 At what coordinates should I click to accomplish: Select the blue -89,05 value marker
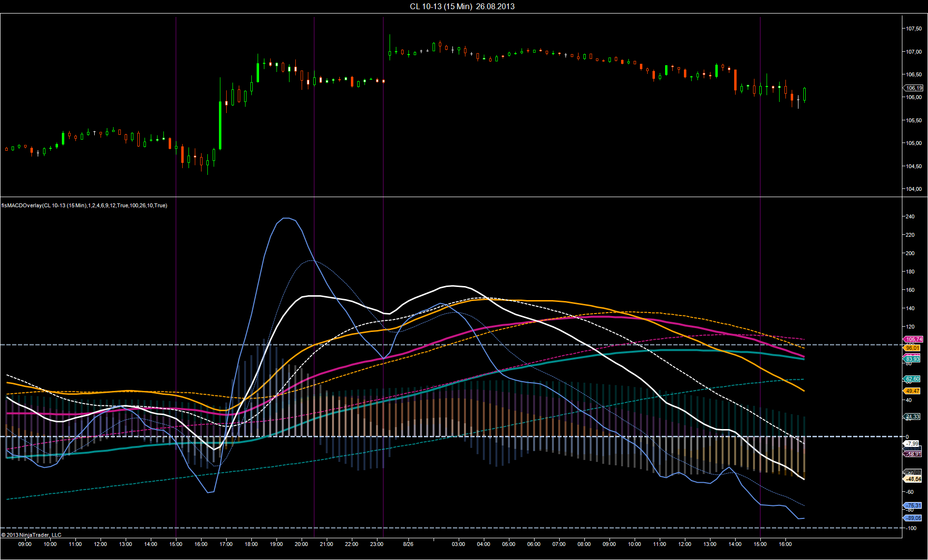[913, 518]
